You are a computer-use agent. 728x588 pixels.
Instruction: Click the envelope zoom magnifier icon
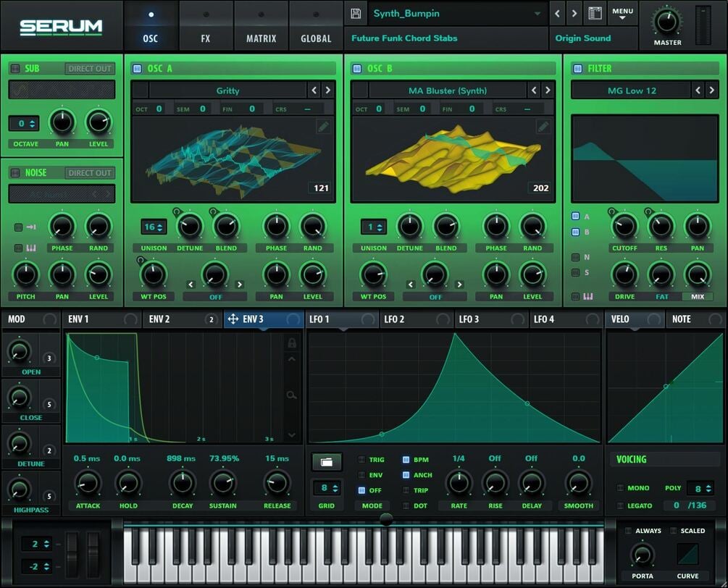[292, 395]
